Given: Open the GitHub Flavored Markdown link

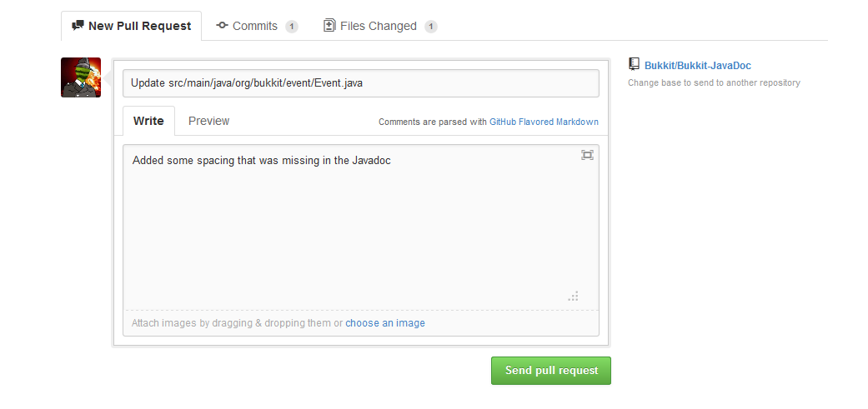Looking at the screenshot, I should click(544, 122).
